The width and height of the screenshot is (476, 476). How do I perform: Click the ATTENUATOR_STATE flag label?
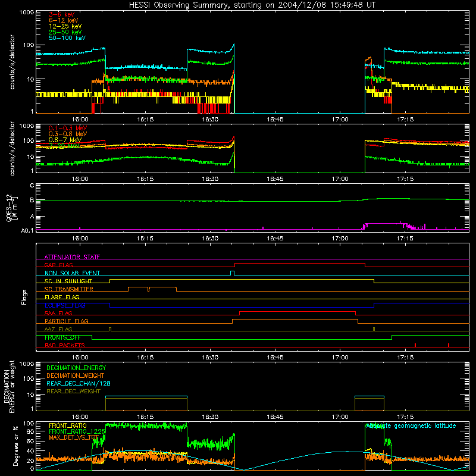pyautogui.click(x=72, y=257)
